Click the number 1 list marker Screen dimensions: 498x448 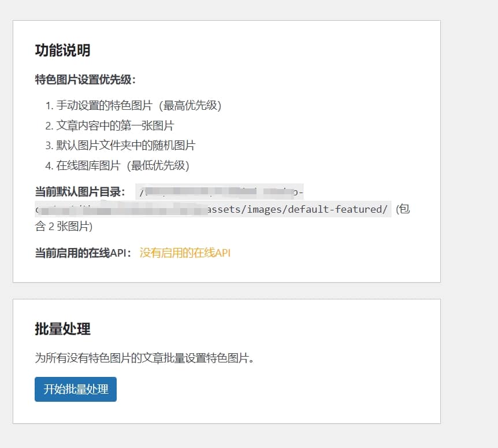pos(49,105)
